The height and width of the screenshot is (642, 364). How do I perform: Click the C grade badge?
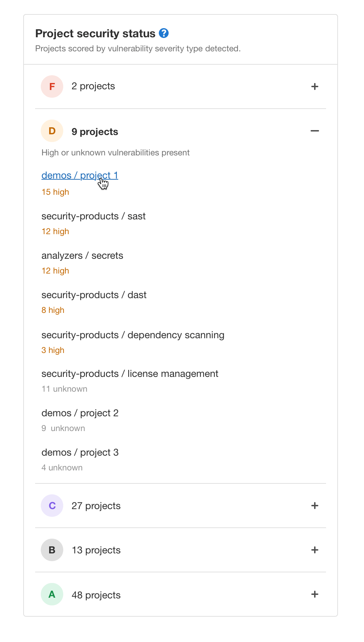coord(52,505)
